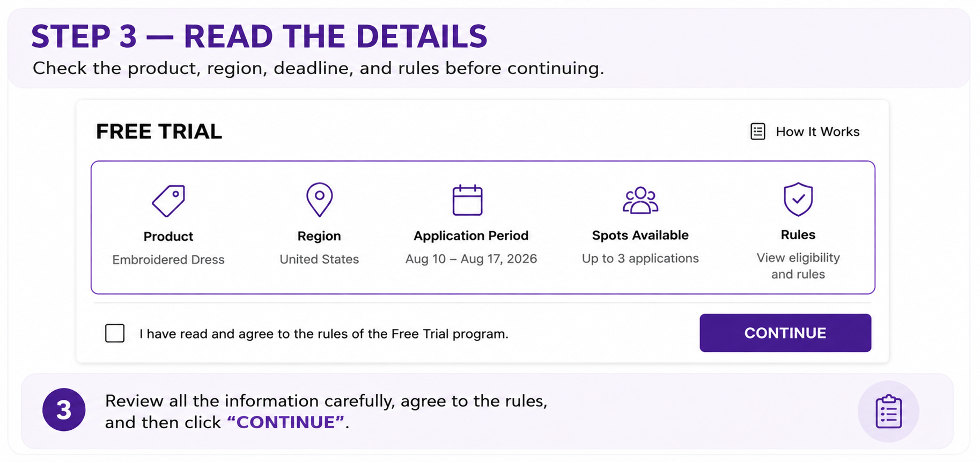Click the Embroidered Dress product text
980x462 pixels.
pyautogui.click(x=168, y=260)
